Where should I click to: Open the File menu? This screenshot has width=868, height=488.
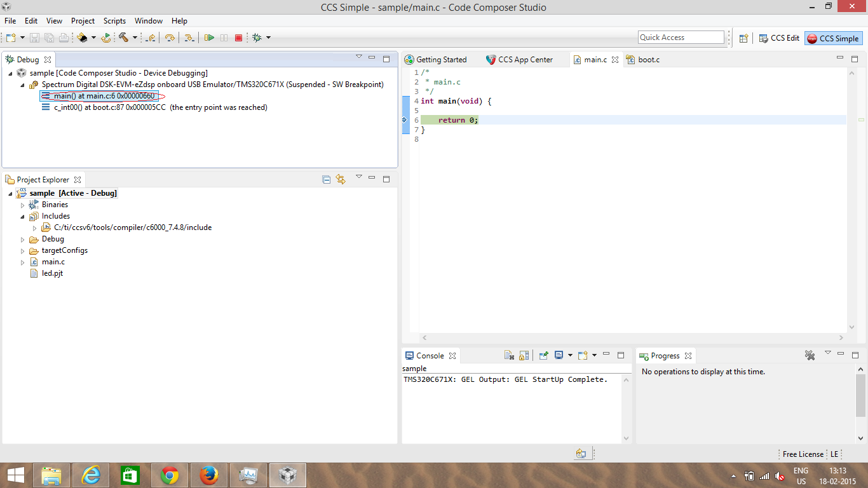(x=10, y=21)
